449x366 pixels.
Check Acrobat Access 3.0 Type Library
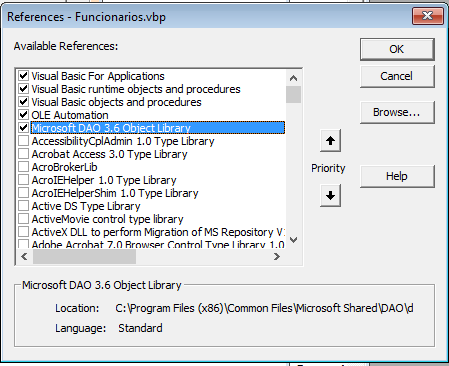point(23,154)
